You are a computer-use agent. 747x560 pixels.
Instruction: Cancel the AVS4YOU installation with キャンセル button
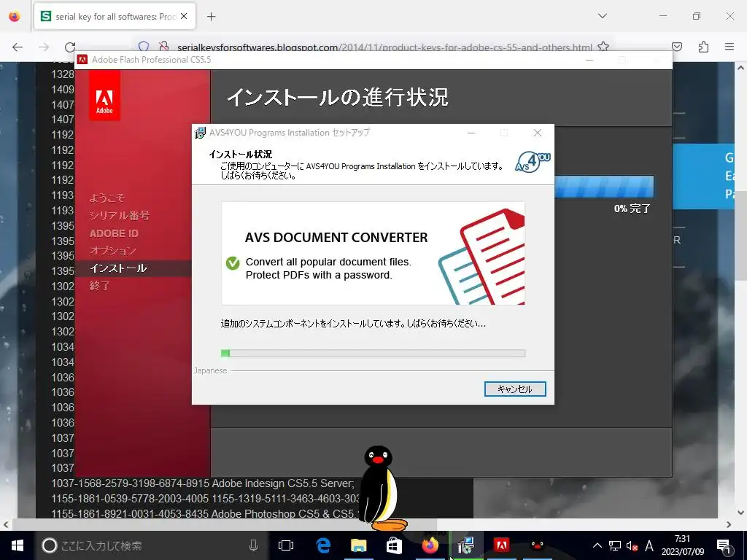pyautogui.click(x=515, y=389)
